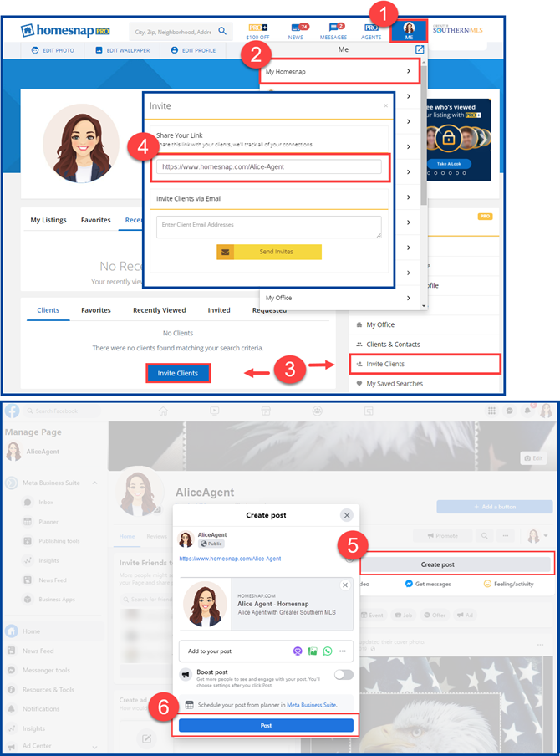
Task: Close the Create post dialog
Action: tap(347, 515)
